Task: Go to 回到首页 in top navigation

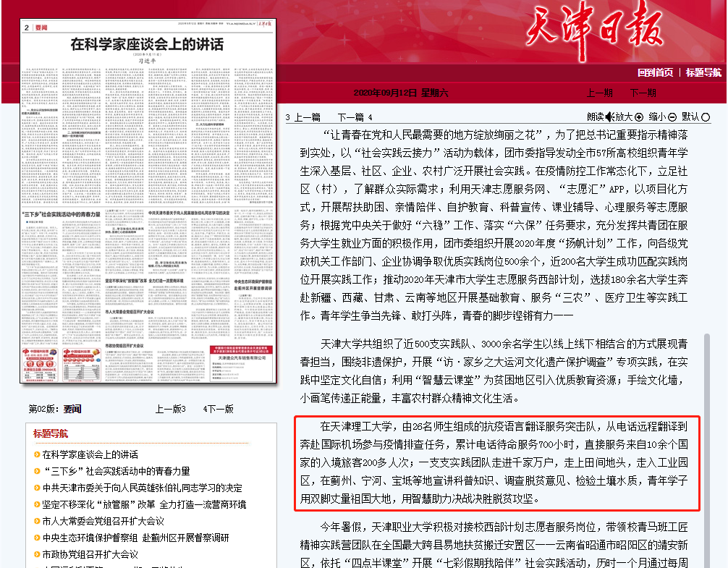Action: point(655,72)
